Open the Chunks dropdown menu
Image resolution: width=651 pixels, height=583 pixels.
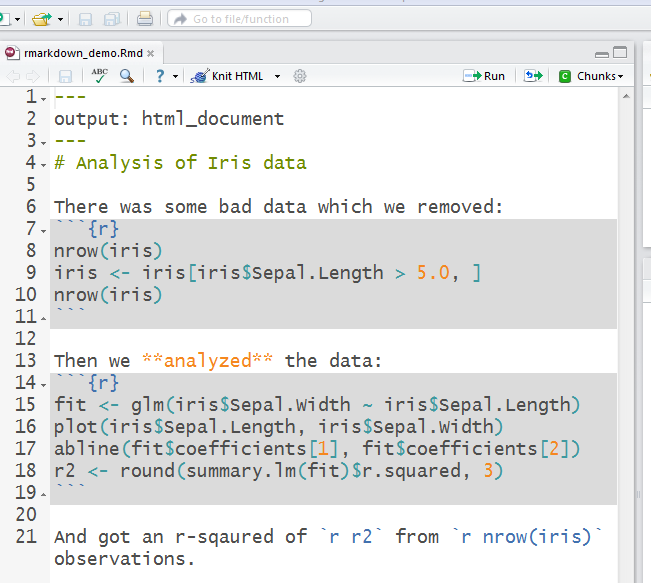click(592, 76)
